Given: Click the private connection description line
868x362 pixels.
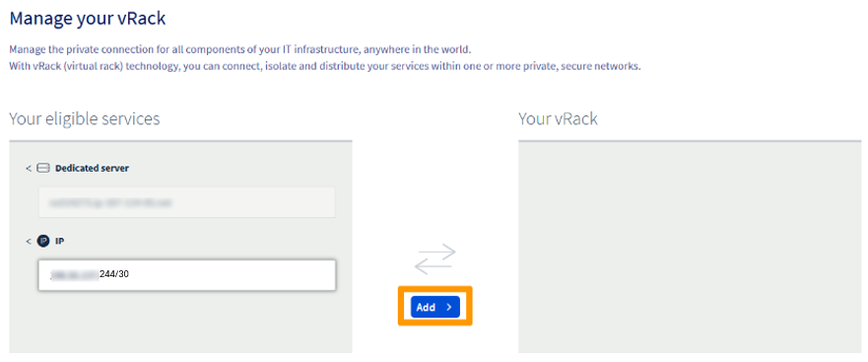Looking at the screenshot, I should 240,50.
